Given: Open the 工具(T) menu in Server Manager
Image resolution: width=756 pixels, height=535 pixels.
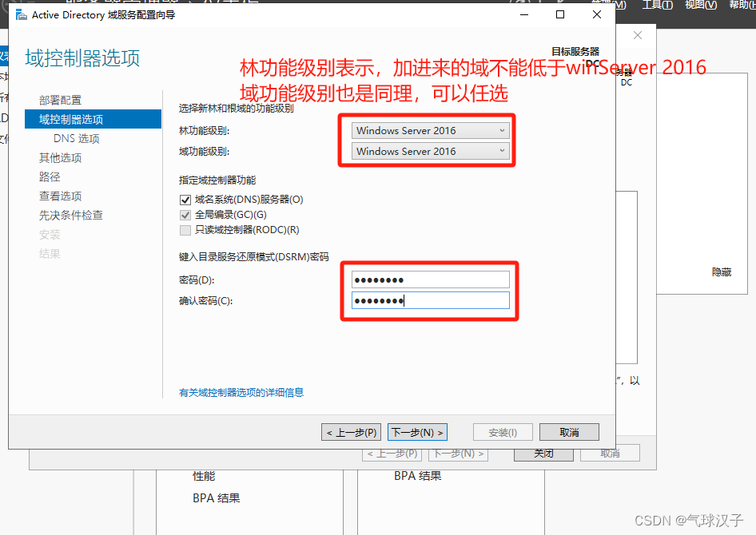Looking at the screenshot, I should tap(657, 5).
